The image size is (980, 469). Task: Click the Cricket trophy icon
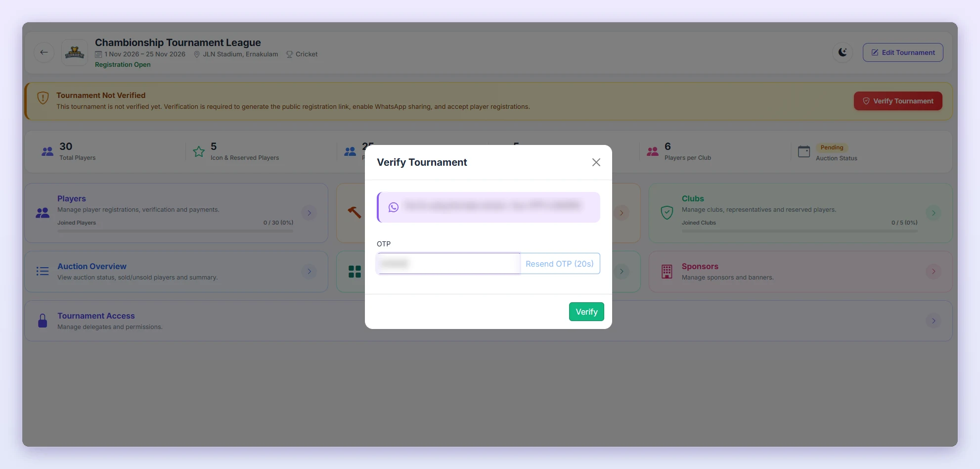pyautogui.click(x=289, y=54)
